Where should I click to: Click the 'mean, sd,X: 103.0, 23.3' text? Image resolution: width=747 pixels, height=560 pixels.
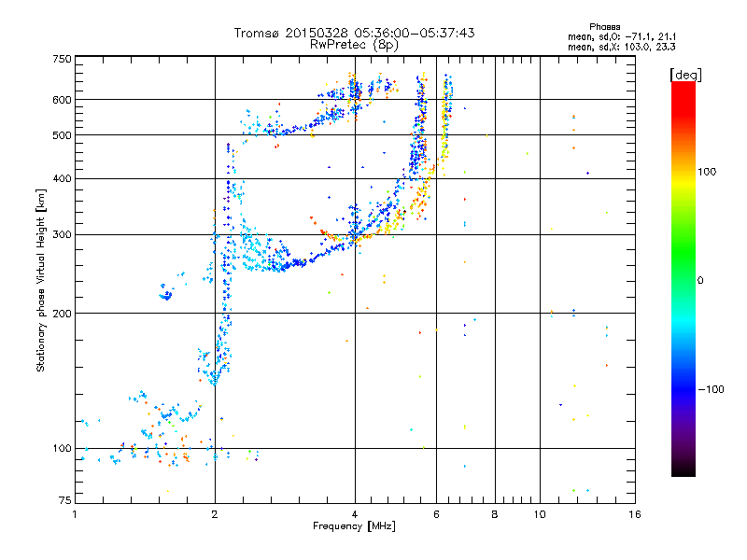pyautogui.click(x=622, y=47)
